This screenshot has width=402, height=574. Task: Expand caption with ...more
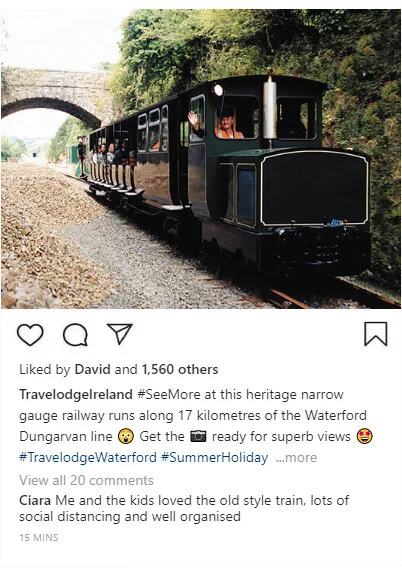pyautogui.click(x=296, y=458)
